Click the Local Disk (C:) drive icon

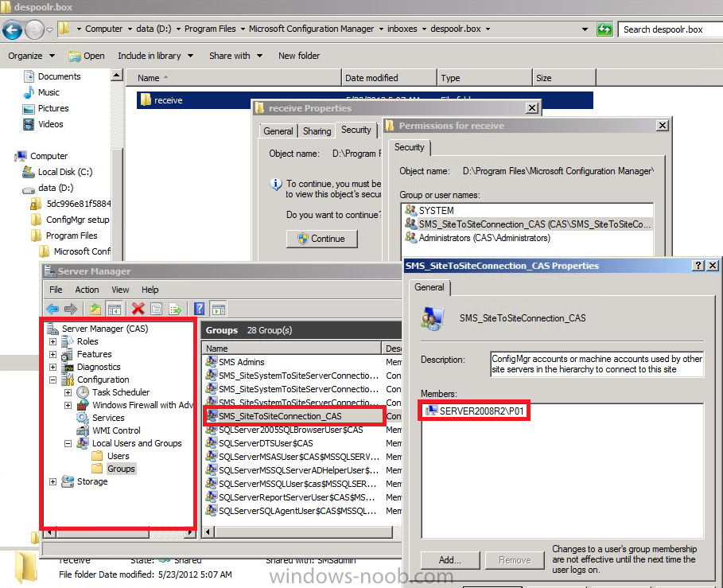point(29,172)
